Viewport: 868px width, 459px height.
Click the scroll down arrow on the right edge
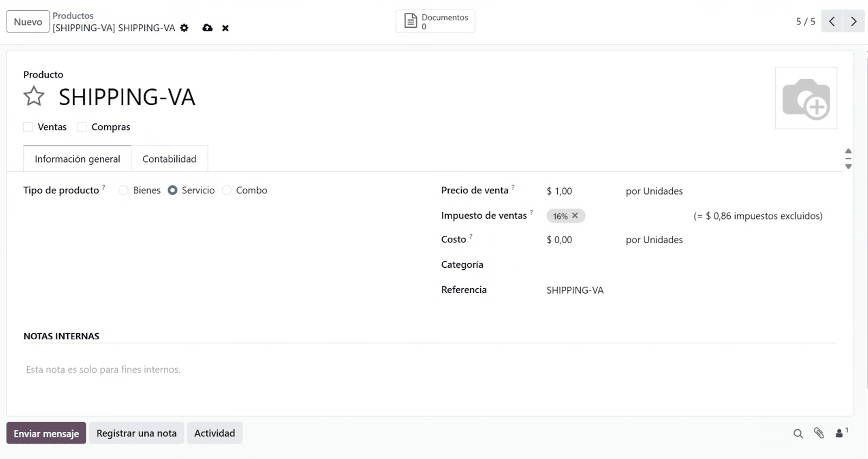848,166
